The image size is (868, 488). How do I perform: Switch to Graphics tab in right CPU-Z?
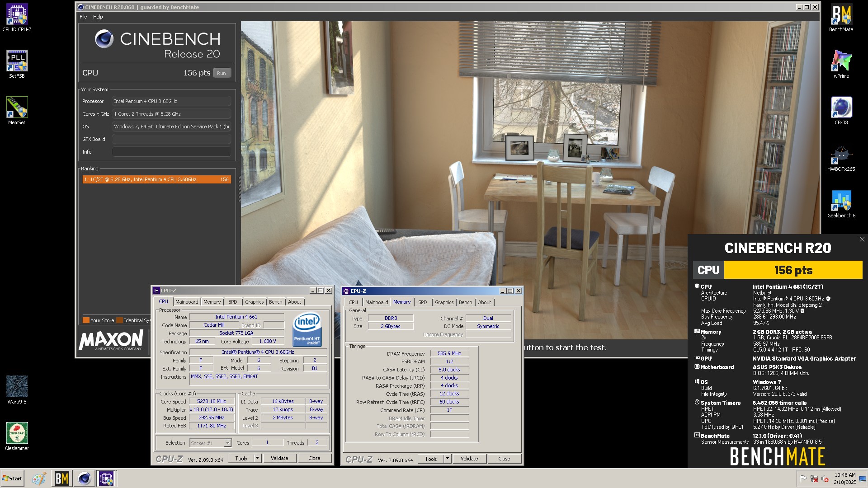[444, 302]
